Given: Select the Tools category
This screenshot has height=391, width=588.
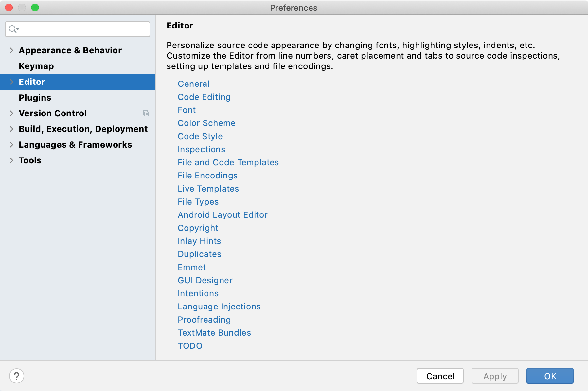Looking at the screenshot, I should [x=30, y=160].
